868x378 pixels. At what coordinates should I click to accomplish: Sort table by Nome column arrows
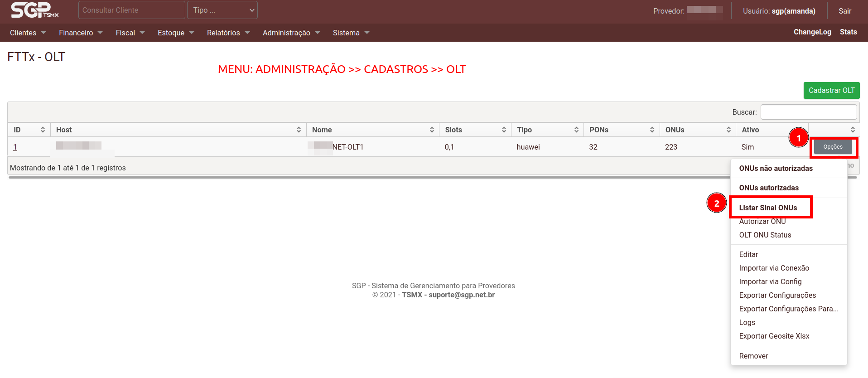[432, 130]
